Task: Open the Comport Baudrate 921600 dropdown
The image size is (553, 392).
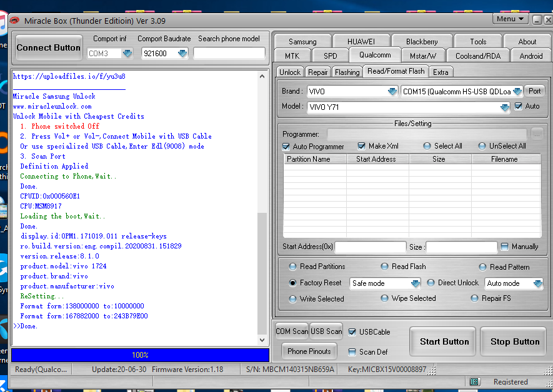Action: pos(182,54)
